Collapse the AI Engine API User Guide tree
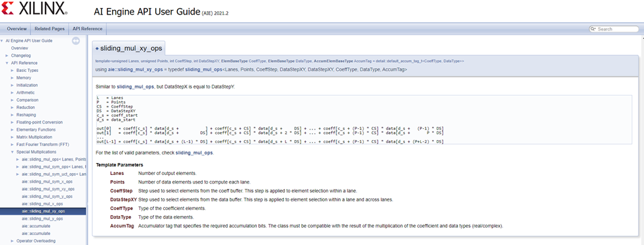The height and width of the screenshot is (245, 644). point(2,41)
